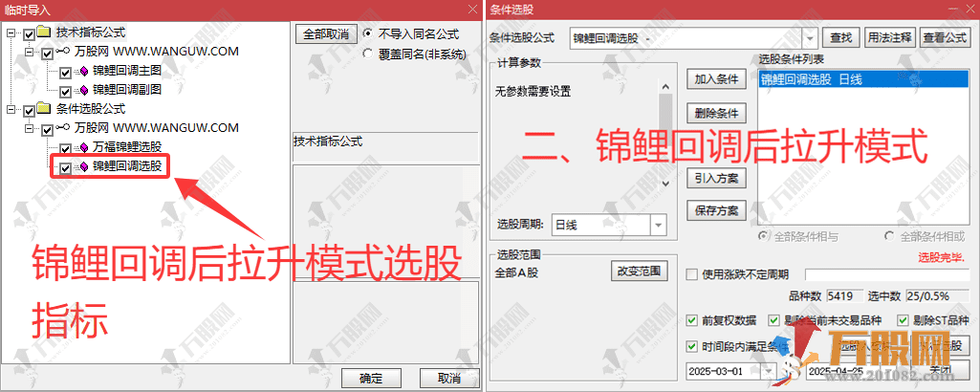Click the 查看公式 button
Viewport: 980px width, 392px height.
tap(945, 37)
